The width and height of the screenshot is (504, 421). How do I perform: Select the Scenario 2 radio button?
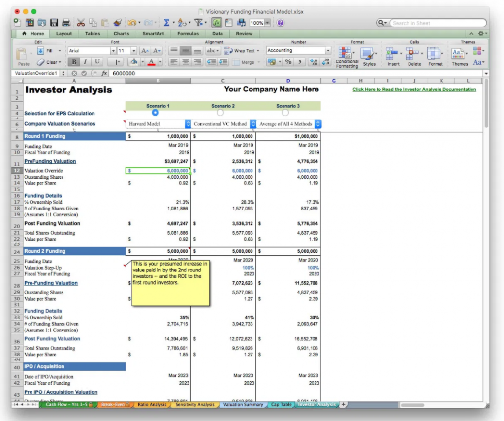point(220,113)
